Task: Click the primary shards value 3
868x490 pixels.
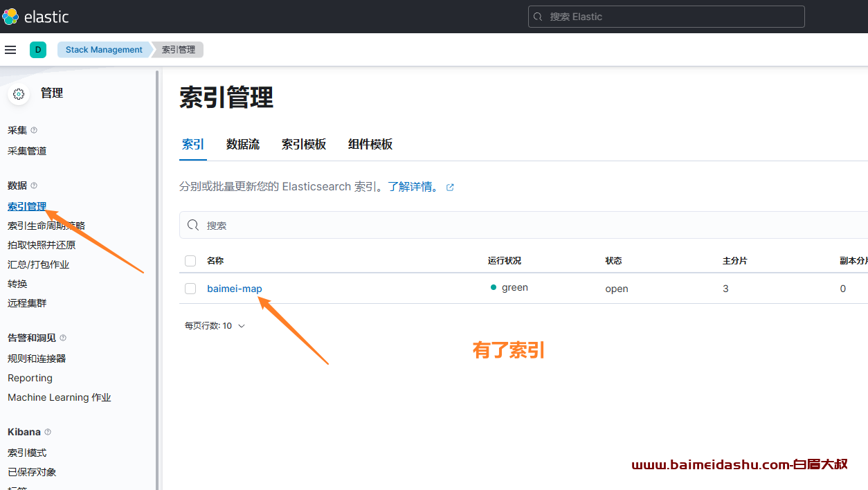Action: pyautogui.click(x=725, y=289)
